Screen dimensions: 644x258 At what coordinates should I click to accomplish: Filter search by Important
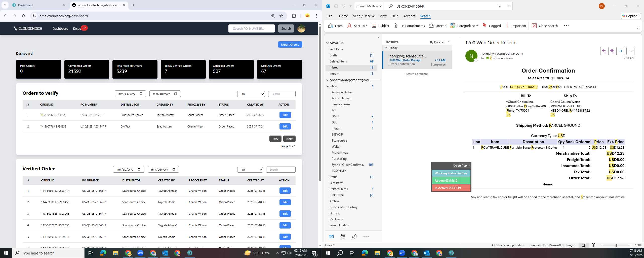point(515,26)
